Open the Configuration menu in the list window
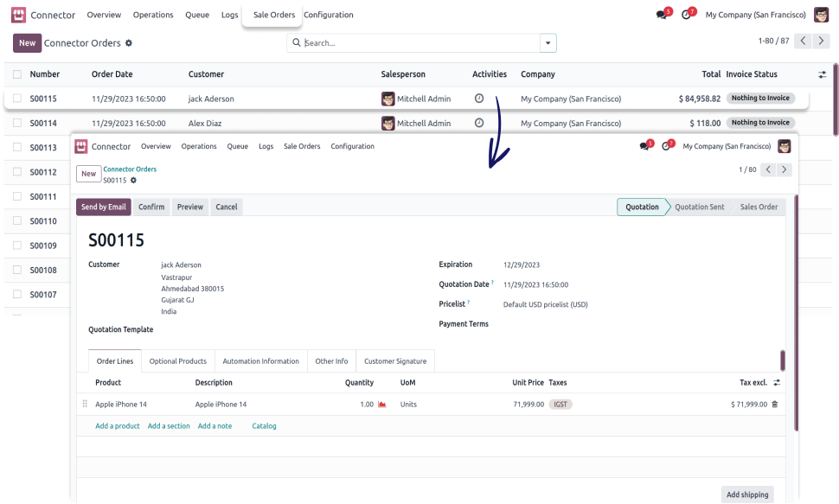Viewport: 839px width, 504px height. pyautogui.click(x=329, y=15)
